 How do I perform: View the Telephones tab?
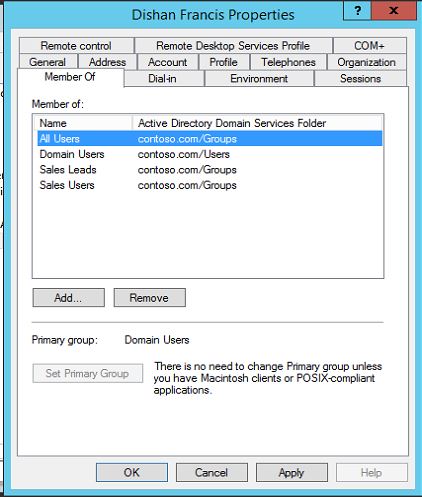(x=288, y=62)
